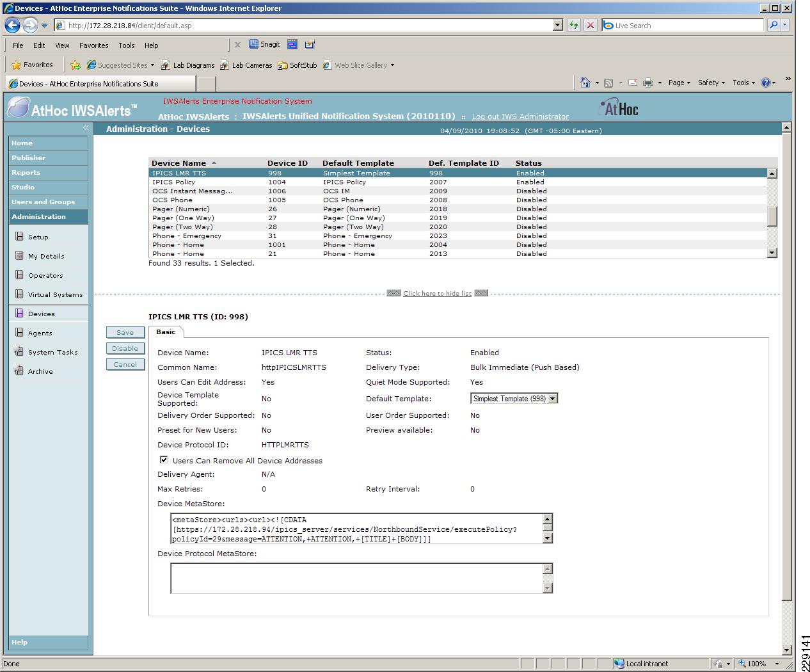Open the Publisher navigation section
This screenshot has height=672, width=810.
coord(49,157)
